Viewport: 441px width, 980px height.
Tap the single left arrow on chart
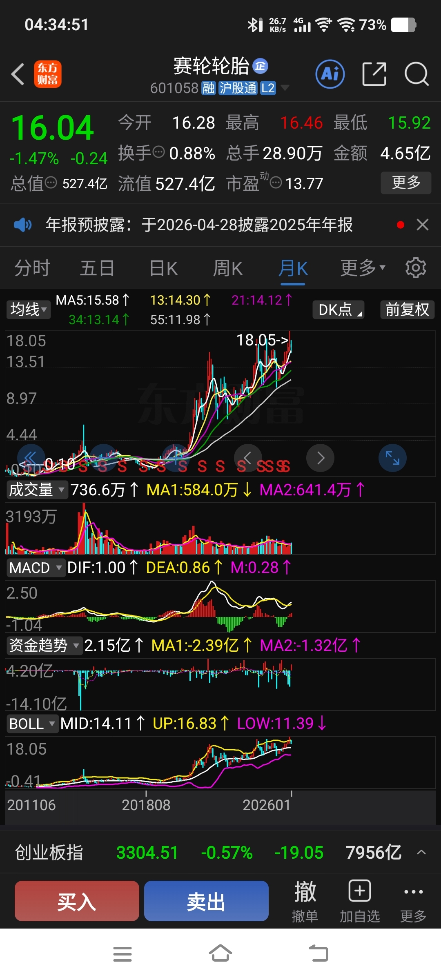click(x=248, y=458)
